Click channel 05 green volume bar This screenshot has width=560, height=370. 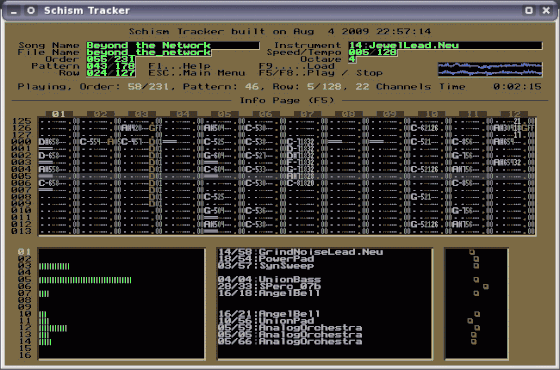click(85, 280)
